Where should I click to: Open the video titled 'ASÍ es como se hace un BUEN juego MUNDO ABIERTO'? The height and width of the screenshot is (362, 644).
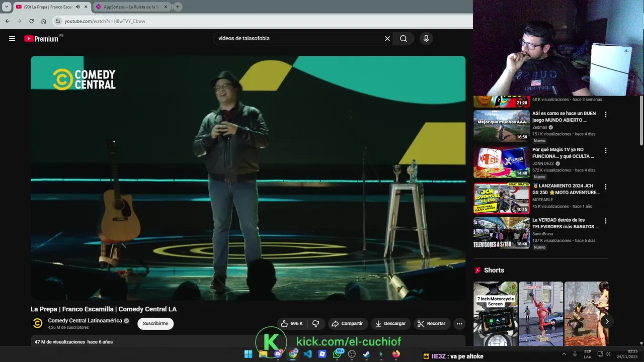pyautogui.click(x=565, y=117)
